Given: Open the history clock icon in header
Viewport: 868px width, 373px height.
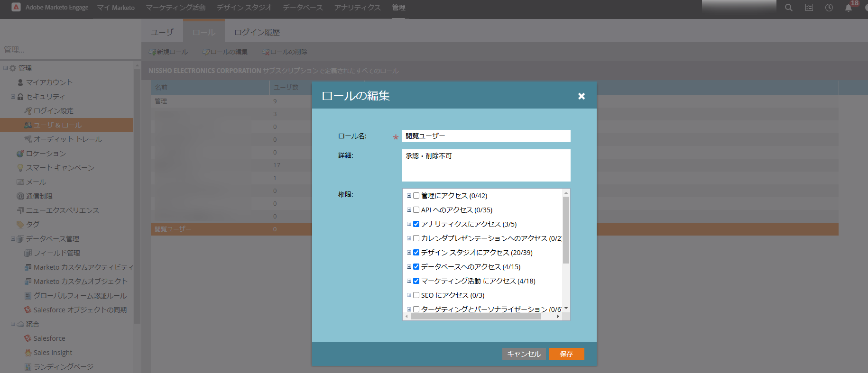Looking at the screenshot, I should click(x=829, y=8).
